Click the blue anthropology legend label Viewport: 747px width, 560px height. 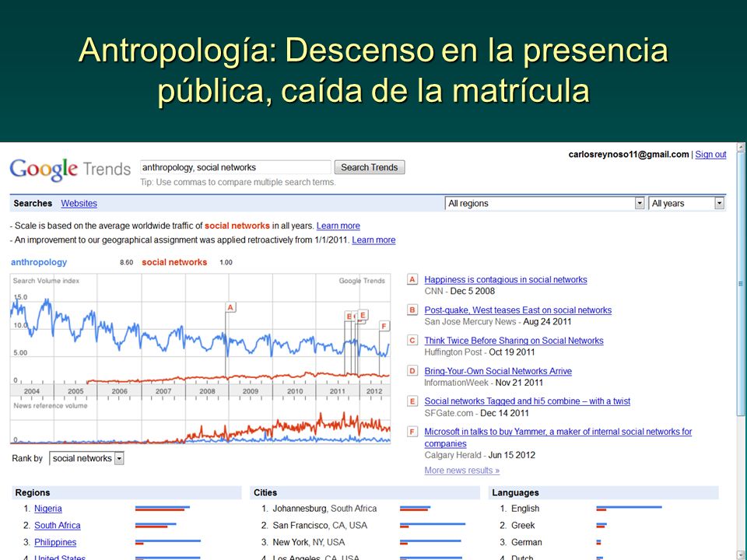pos(39,262)
